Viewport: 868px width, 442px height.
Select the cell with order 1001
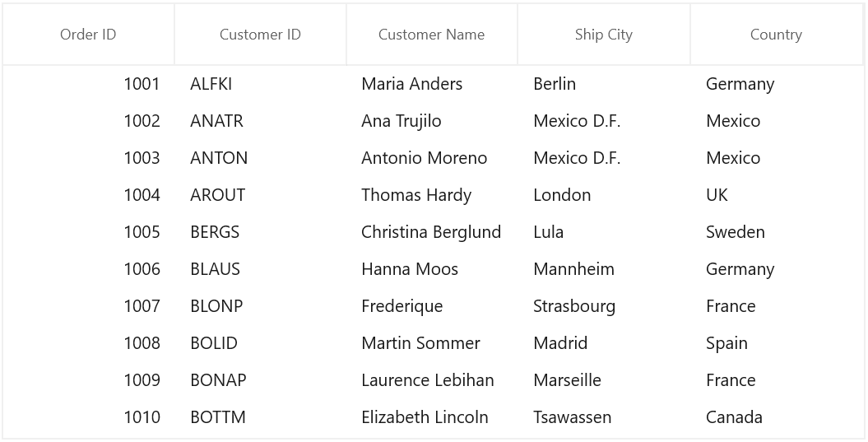coord(88,84)
